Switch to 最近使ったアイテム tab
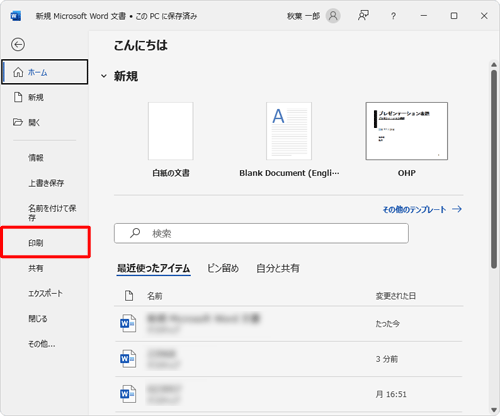500x416 pixels. point(153,268)
